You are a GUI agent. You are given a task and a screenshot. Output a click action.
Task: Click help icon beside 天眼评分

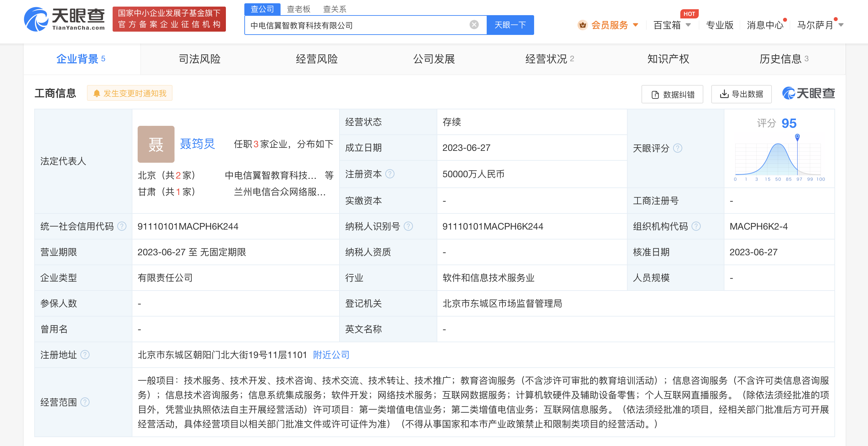[678, 148]
